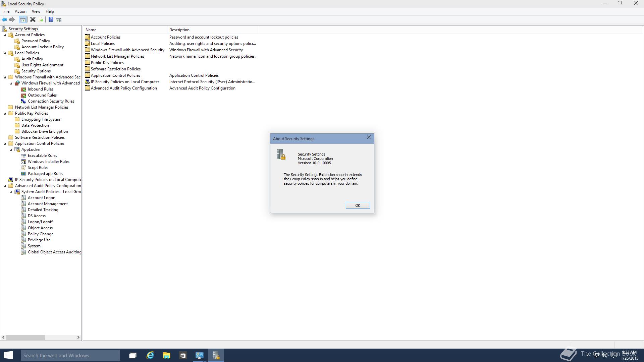Click the Delete X toolbar icon
The width and height of the screenshot is (644, 362).
tap(33, 20)
